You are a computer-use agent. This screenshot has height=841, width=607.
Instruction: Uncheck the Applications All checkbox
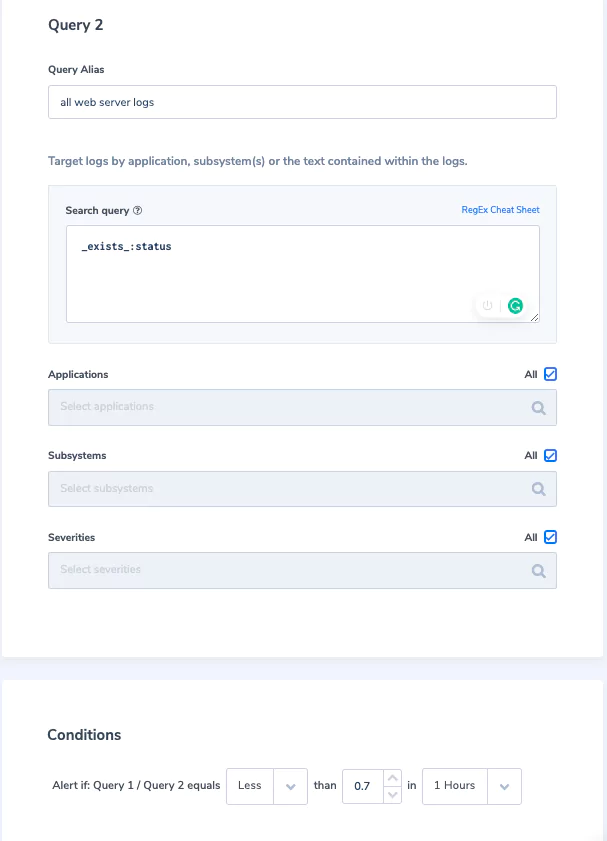point(550,374)
